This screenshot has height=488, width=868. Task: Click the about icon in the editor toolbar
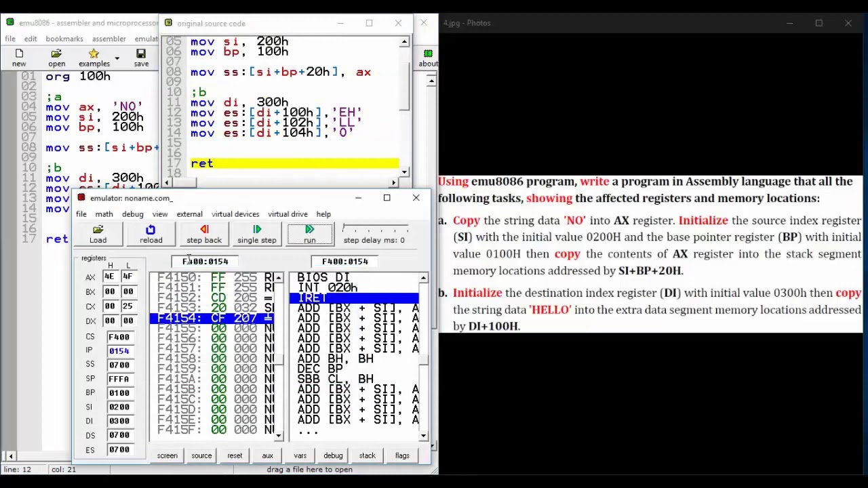[x=428, y=58]
